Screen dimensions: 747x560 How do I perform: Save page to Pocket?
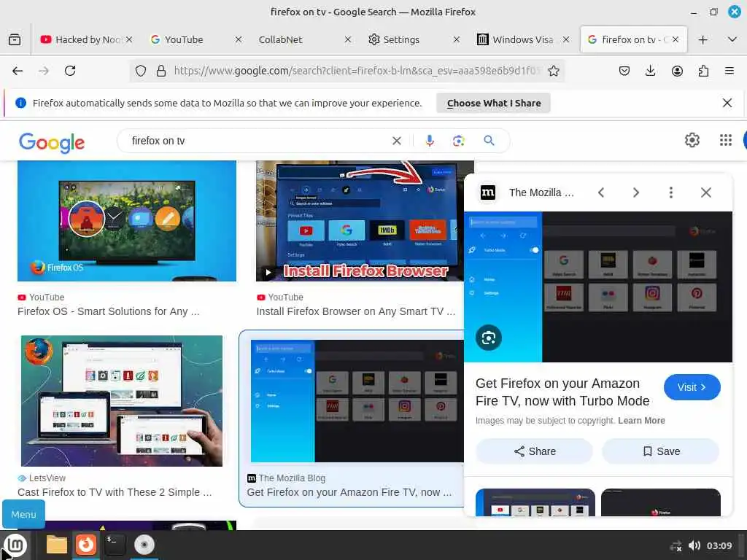624,71
